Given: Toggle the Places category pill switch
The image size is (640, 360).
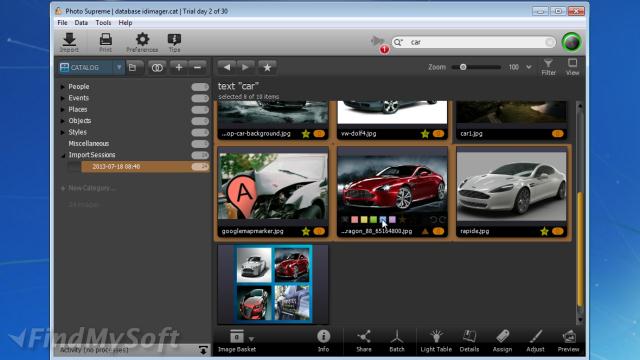Looking at the screenshot, I should coord(200,110).
